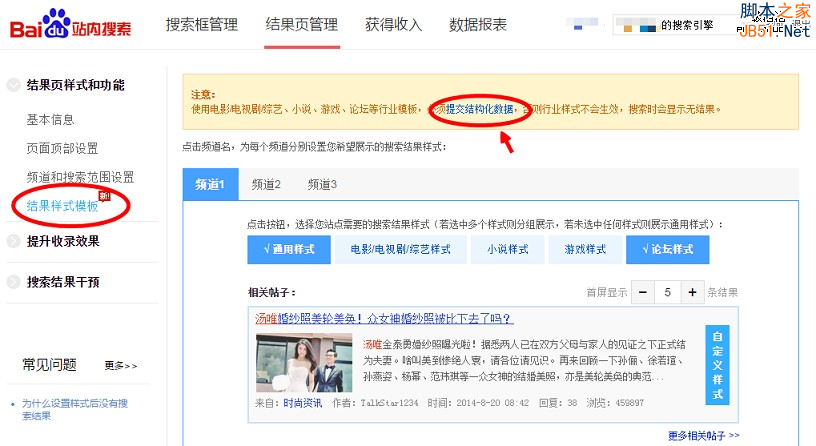Click the Baidu 站内搜索 logo
Viewport: 816px width, 446px height.
pos(70,25)
